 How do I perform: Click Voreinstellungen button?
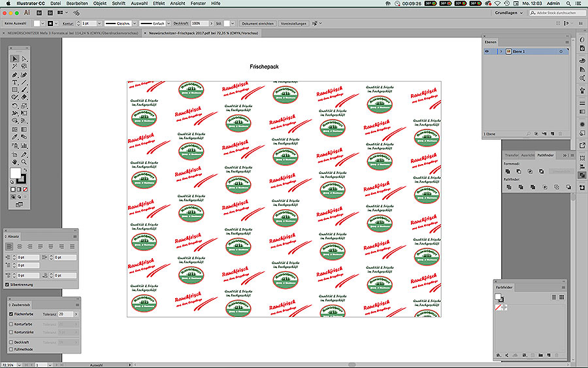coord(293,24)
